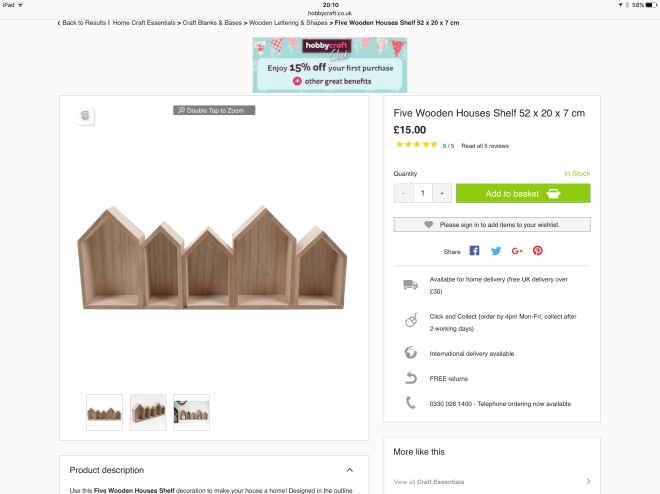The width and height of the screenshot is (660, 494).
Task: Click the wishlist heart icon
Action: point(429,225)
